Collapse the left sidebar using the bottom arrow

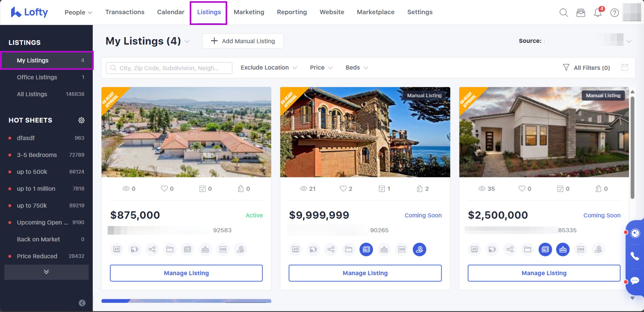[82, 303]
